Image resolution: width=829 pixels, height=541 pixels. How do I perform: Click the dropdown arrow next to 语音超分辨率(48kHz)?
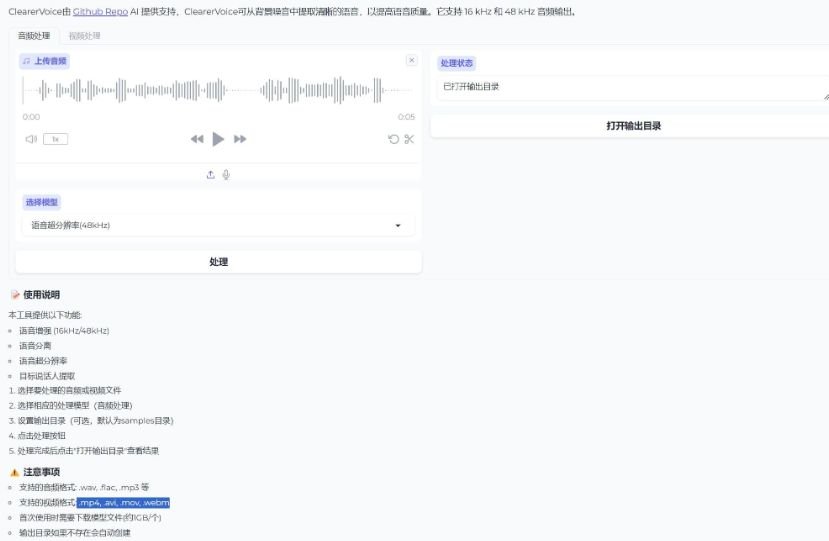398,225
